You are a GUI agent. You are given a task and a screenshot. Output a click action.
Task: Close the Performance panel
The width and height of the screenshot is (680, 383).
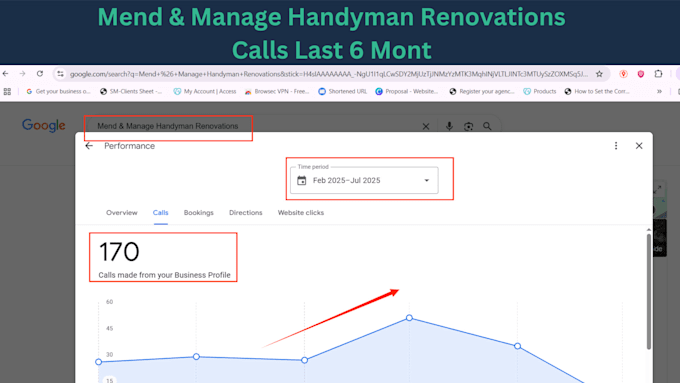639,146
